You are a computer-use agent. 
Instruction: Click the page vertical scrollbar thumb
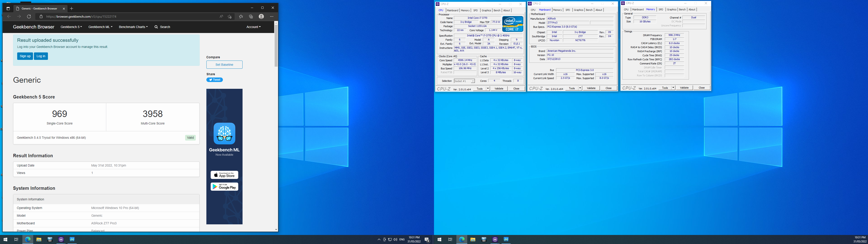(x=276, y=45)
